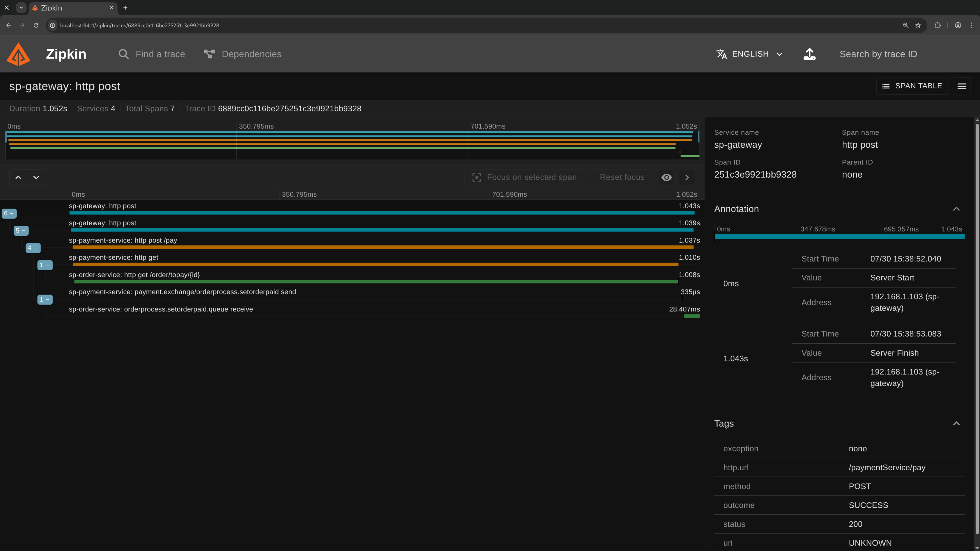Viewport: 980px width, 551px height.
Task: Click Focus on selected span button
Action: [525, 178]
